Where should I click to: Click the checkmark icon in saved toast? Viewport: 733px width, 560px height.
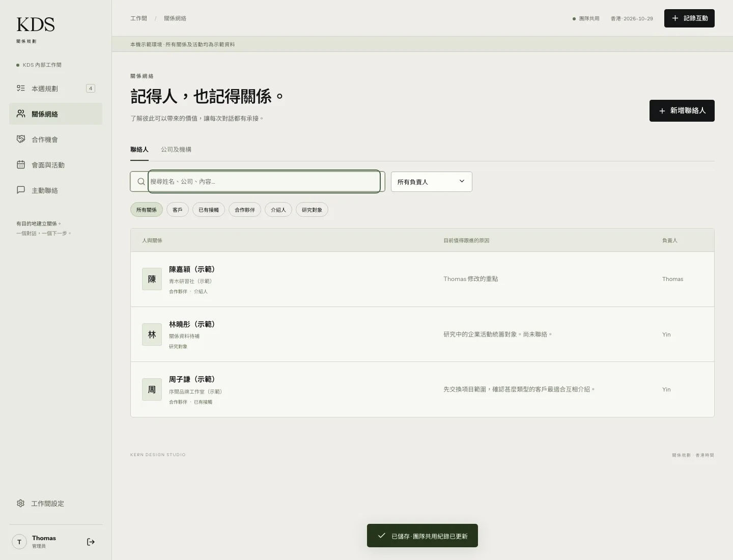tap(382, 536)
